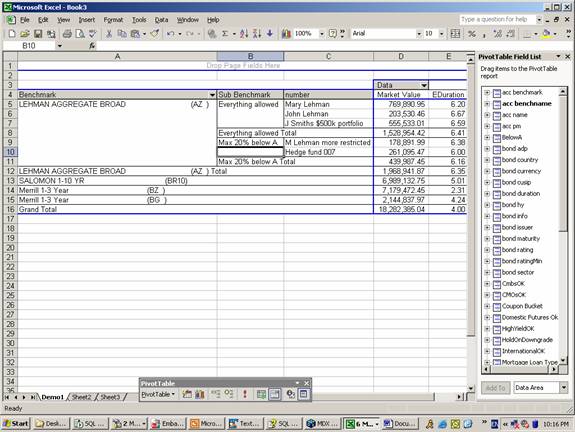Expand the Coupon Bucket field
Image resolution: width=575 pixels, height=432 pixels.
coord(487,306)
